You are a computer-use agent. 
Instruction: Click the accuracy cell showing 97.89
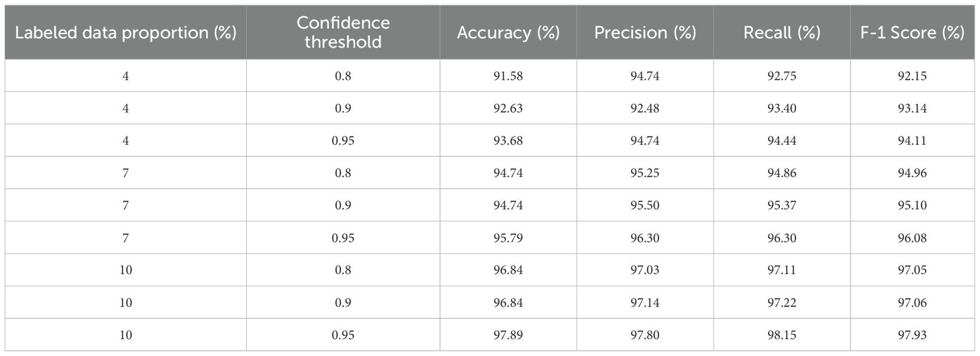coord(508,334)
